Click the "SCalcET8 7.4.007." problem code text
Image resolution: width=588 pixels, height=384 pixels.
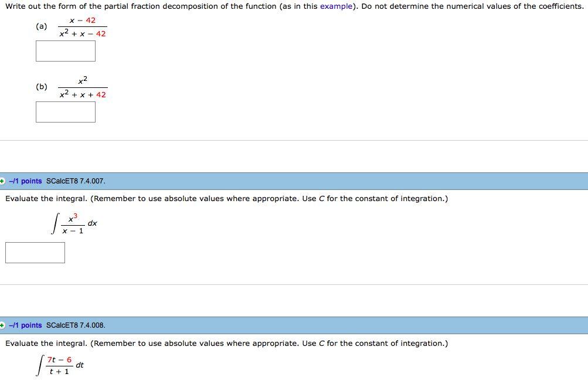point(76,181)
